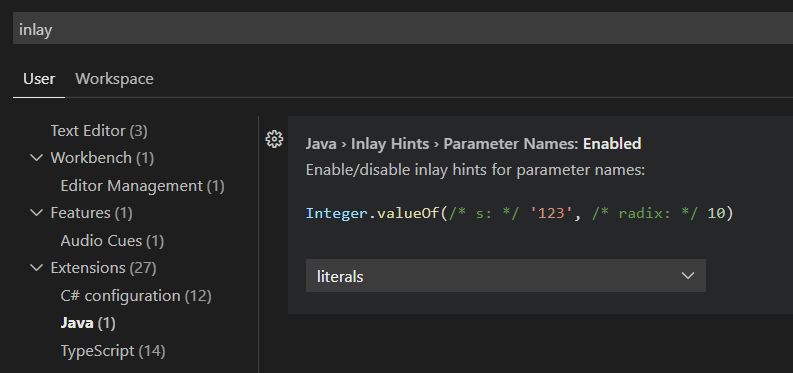
Task: Click the Java Inlay Hints Parameter Names title
Action: click(473, 144)
